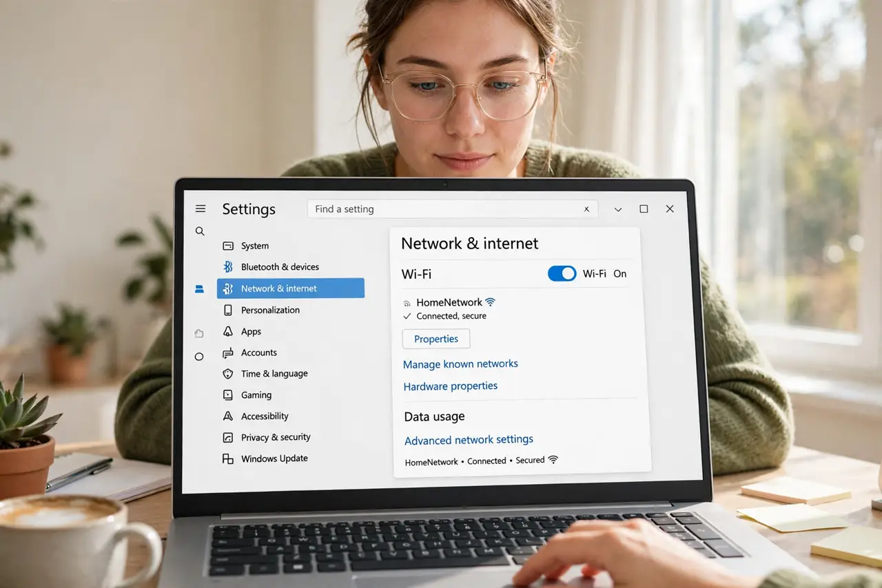Click the Accounts icon in the sidebar
This screenshot has height=588, width=882.
(x=228, y=353)
